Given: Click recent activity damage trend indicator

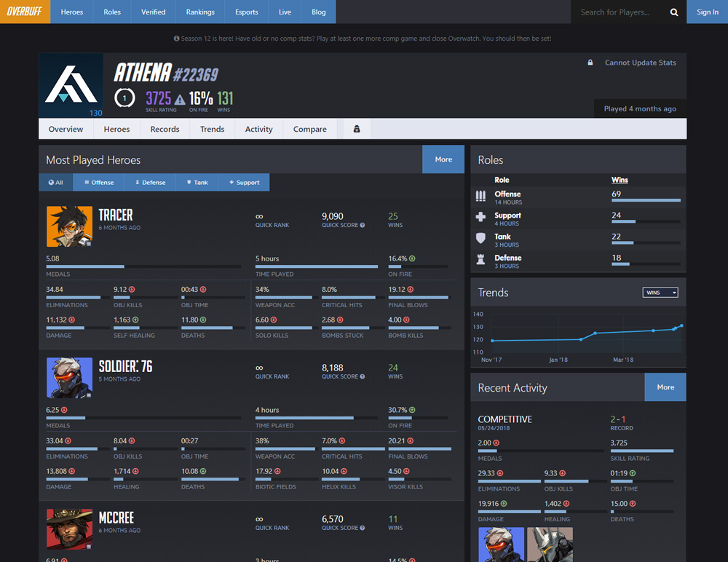Looking at the screenshot, I should 504,504.
